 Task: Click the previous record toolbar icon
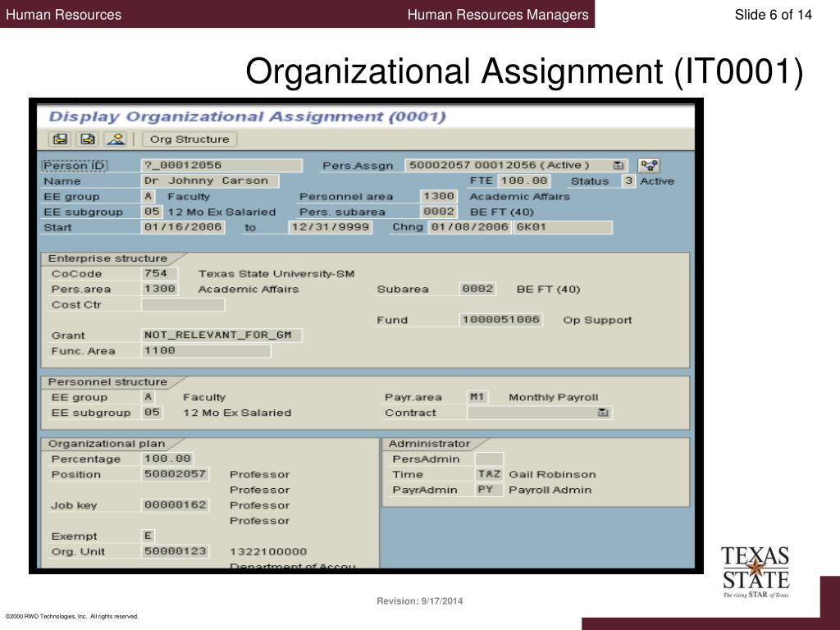click(x=60, y=139)
